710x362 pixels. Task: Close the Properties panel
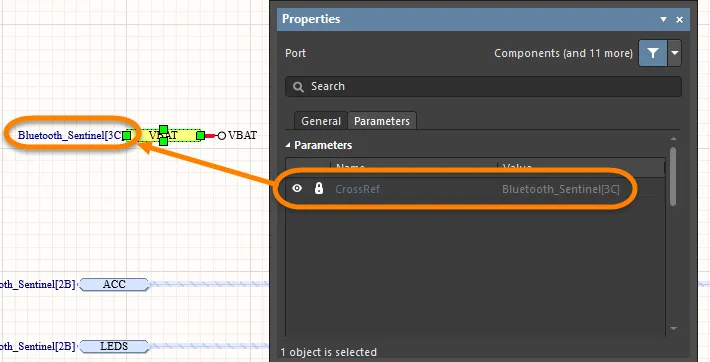679,19
